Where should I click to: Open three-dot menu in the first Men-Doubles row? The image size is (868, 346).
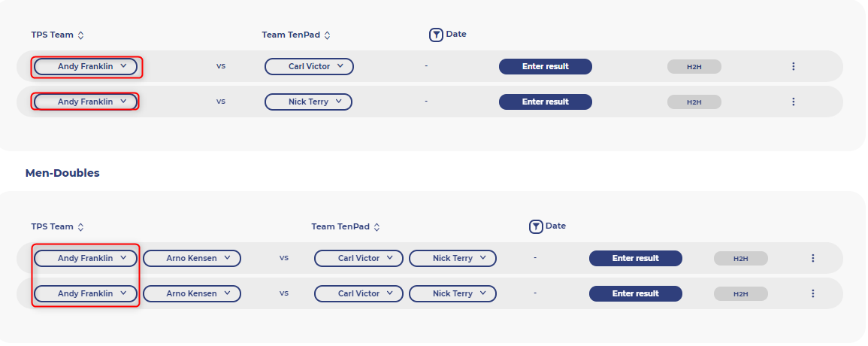click(x=812, y=258)
